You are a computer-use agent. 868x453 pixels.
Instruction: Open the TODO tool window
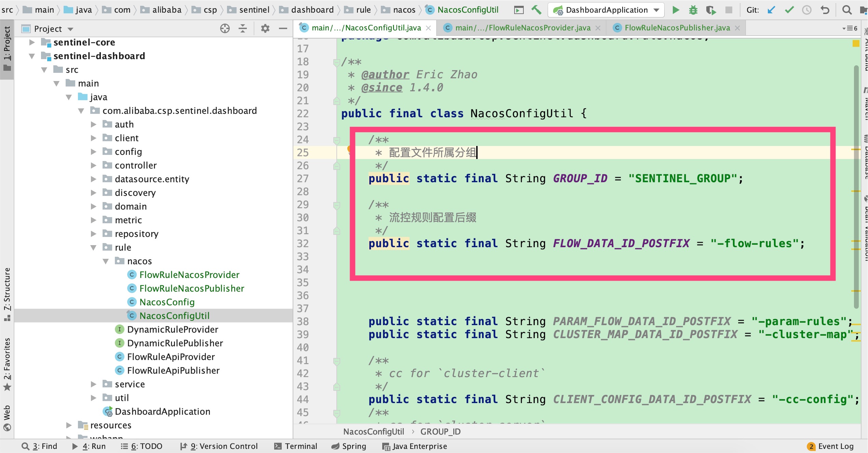142,447
